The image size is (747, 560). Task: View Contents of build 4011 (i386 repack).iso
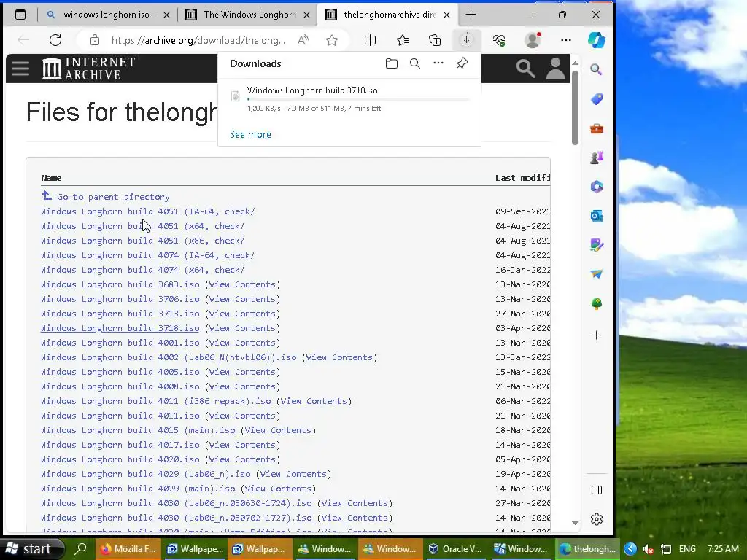[314, 401]
